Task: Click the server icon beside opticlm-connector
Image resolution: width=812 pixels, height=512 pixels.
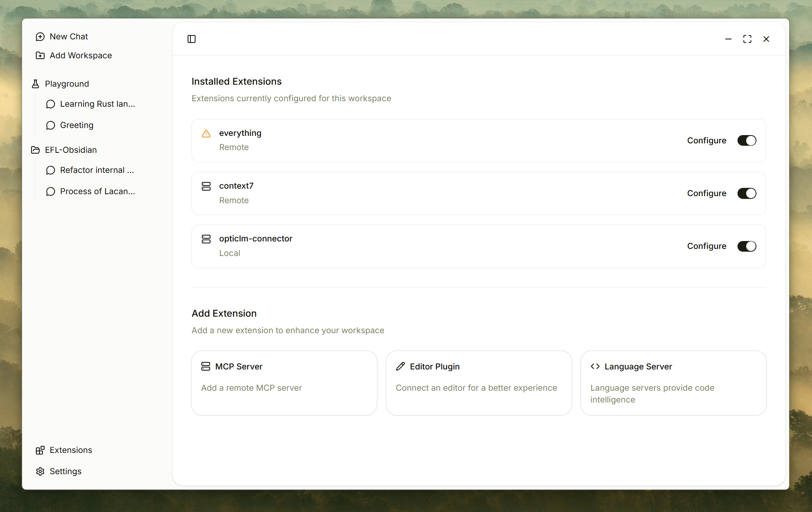Action: [x=206, y=239]
